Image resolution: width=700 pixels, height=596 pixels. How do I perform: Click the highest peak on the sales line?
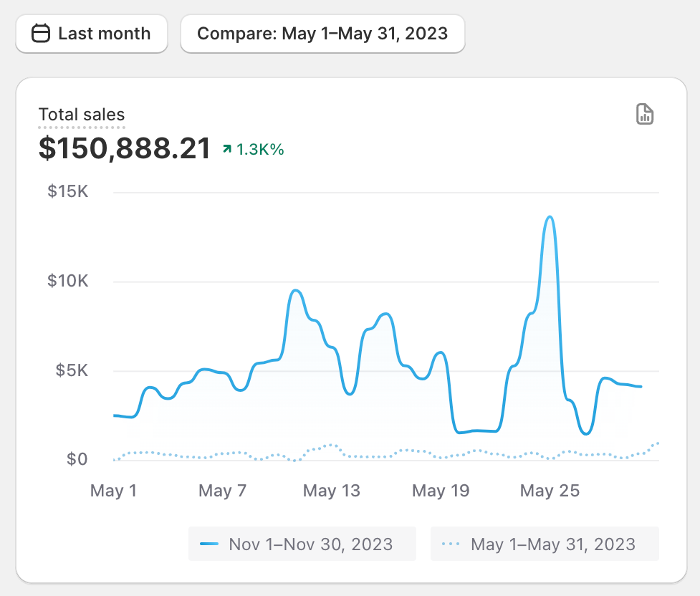click(550, 218)
